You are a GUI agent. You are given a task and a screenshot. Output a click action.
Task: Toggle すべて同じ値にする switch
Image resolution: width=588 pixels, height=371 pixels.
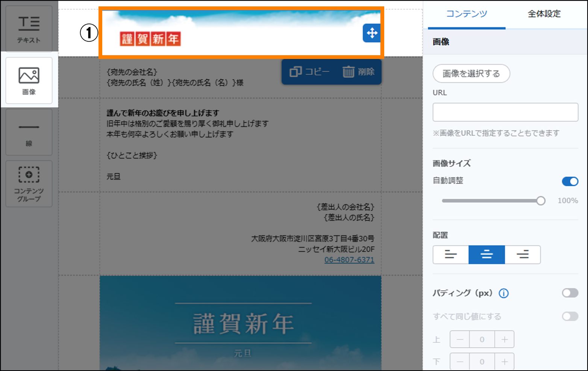[x=570, y=316]
